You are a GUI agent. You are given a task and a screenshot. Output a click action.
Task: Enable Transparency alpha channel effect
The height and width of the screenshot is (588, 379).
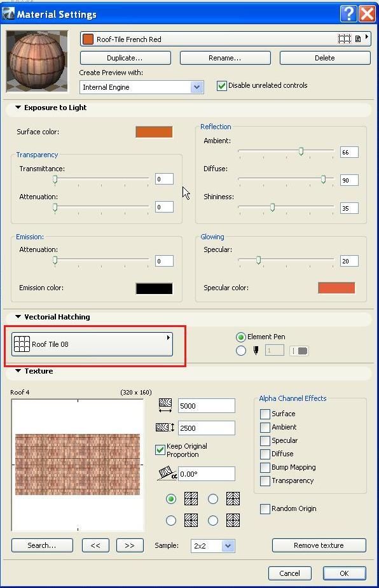tap(265, 480)
